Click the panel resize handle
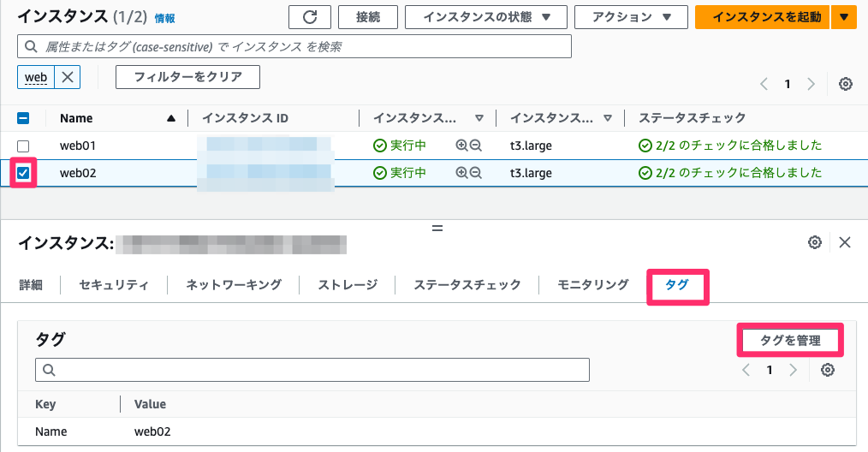 point(437,228)
